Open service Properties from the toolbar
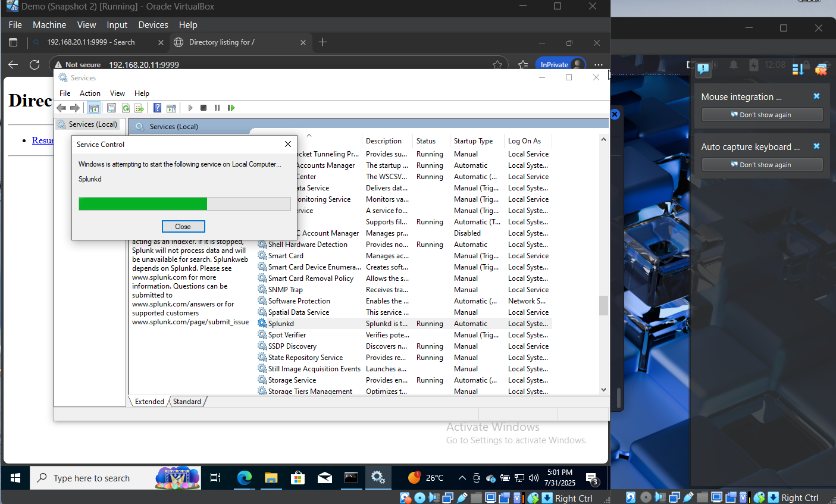This screenshot has width=836, height=504. click(x=111, y=108)
